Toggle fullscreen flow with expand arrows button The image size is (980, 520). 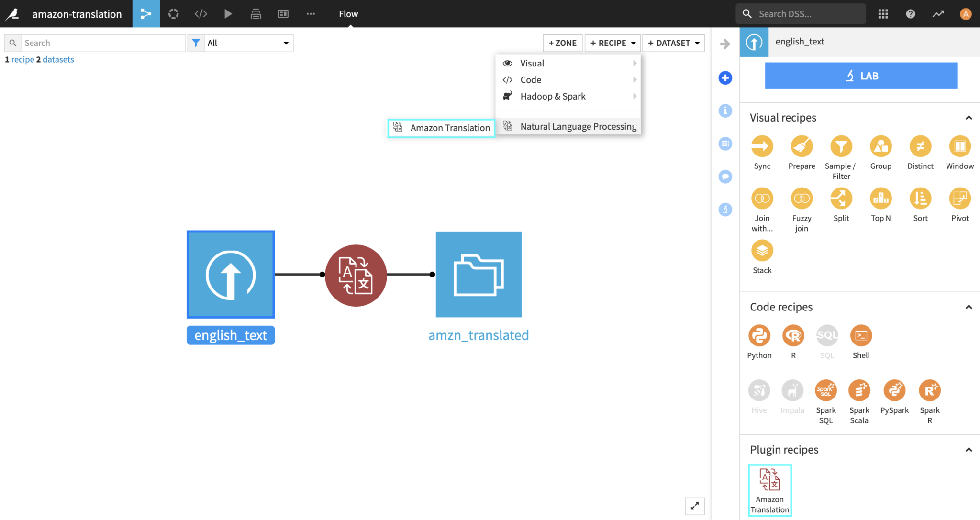694,506
